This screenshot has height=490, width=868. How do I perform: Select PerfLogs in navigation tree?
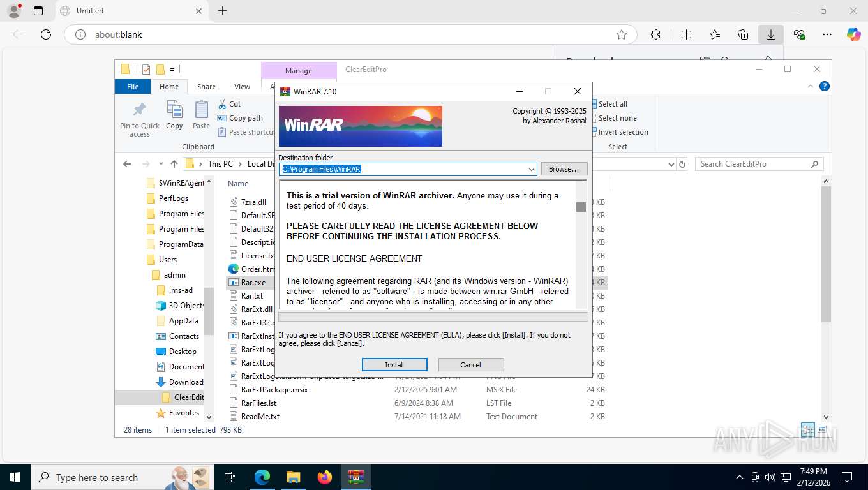pyautogui.click(x=173, y=198)
